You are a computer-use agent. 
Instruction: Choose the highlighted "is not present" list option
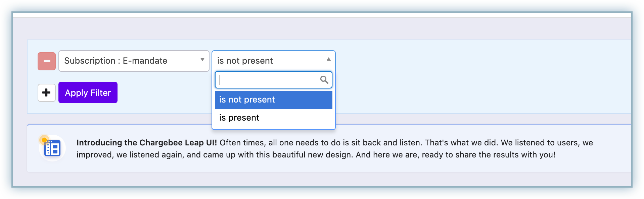click(x=273, y=100)
